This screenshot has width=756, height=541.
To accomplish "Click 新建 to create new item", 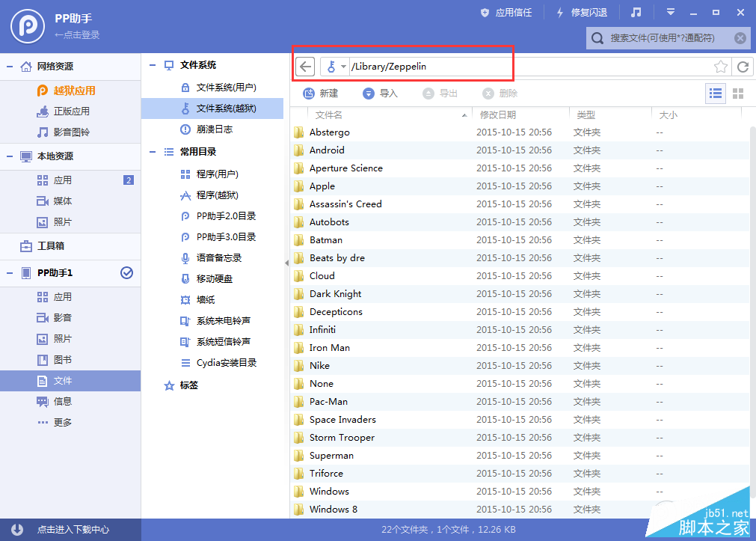I will pos(321,93).
